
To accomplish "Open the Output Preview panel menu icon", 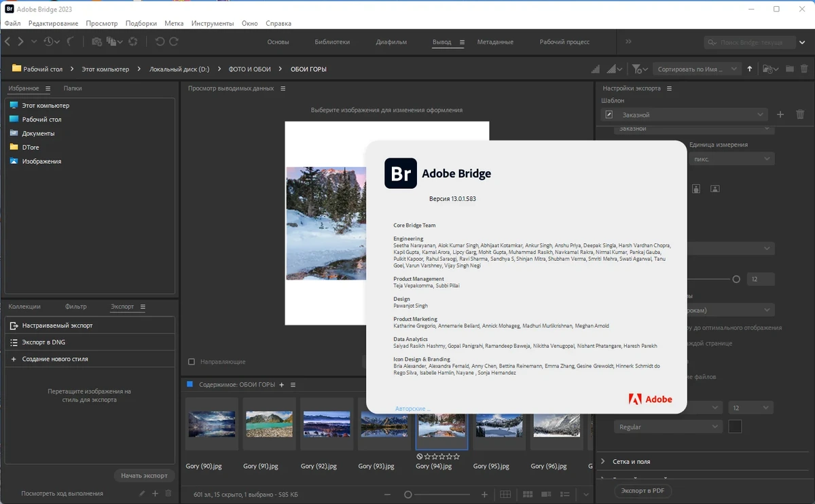I will [x=283, y=88].
